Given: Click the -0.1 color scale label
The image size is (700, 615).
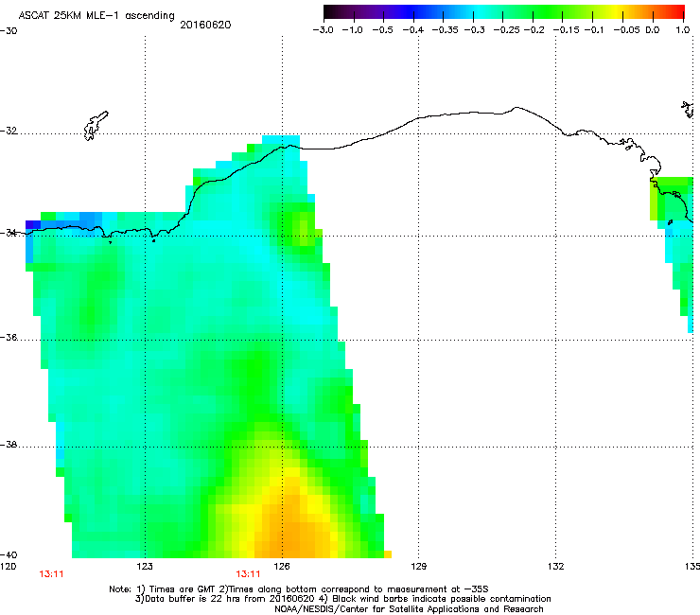Looking at the screenshot, I should (593, 30).
